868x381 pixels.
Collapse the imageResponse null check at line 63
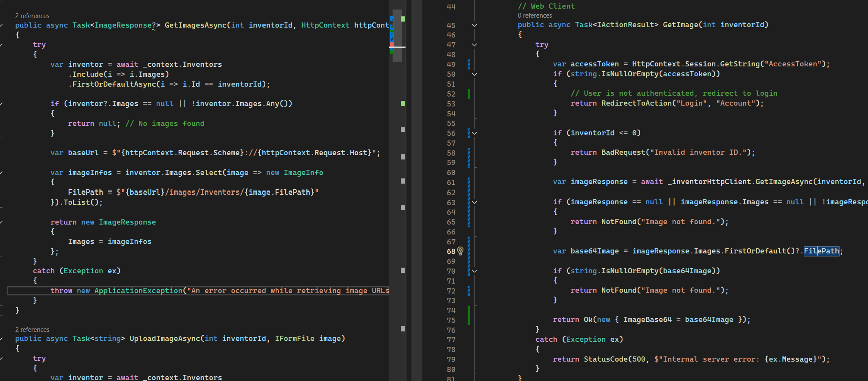click(x=474, y=202)
